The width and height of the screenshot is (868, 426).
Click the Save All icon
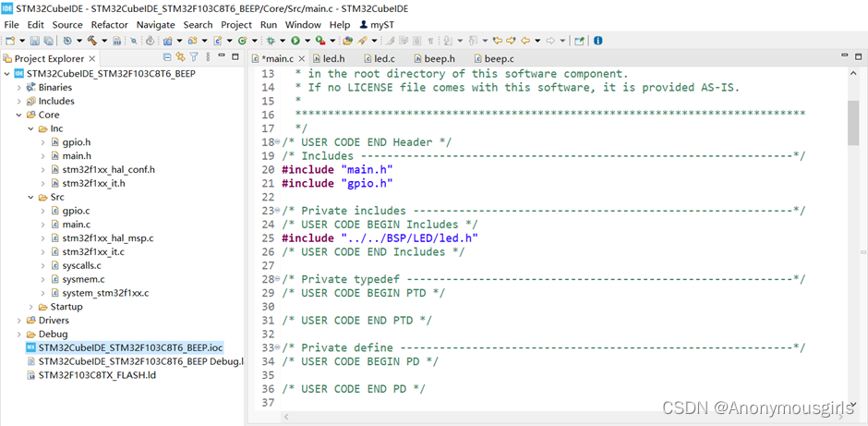[49, 41]
